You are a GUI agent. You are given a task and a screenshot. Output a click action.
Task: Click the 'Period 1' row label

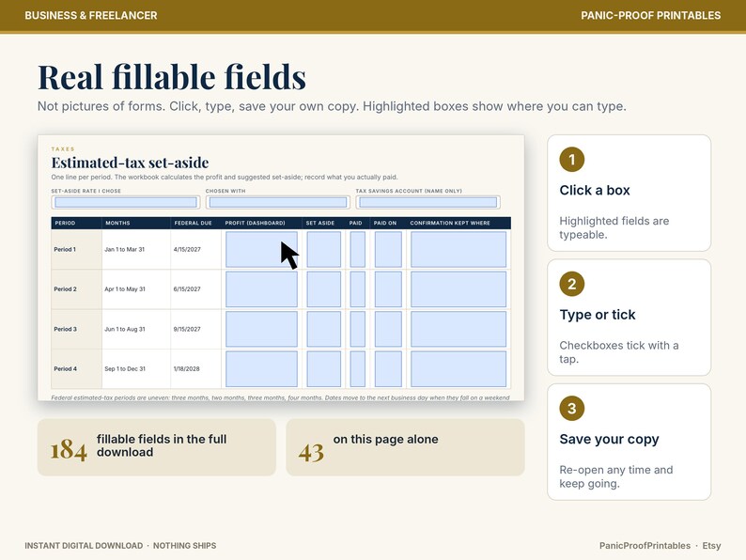pyautogui.click(x=65, y=249)
